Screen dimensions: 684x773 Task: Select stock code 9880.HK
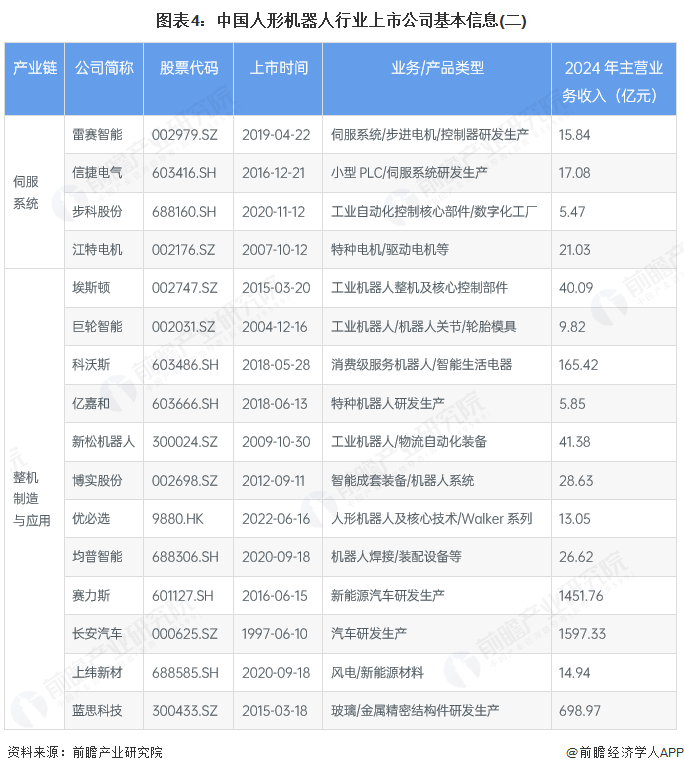178,519
